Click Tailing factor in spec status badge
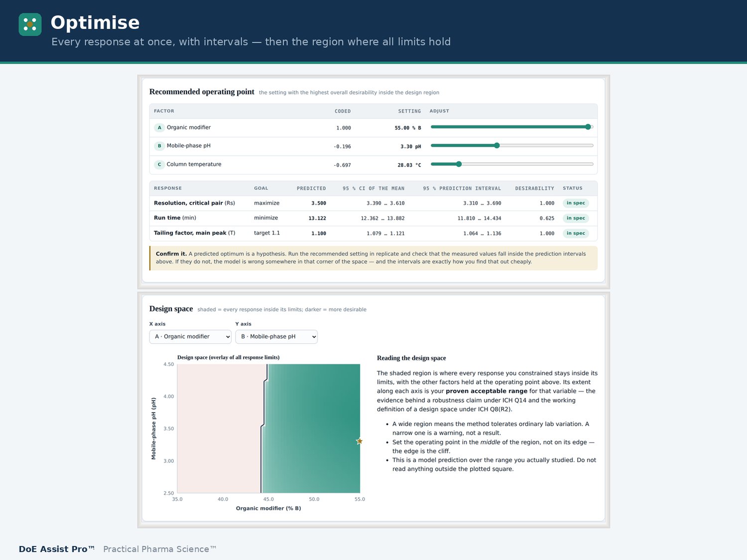 pos(576,233)
